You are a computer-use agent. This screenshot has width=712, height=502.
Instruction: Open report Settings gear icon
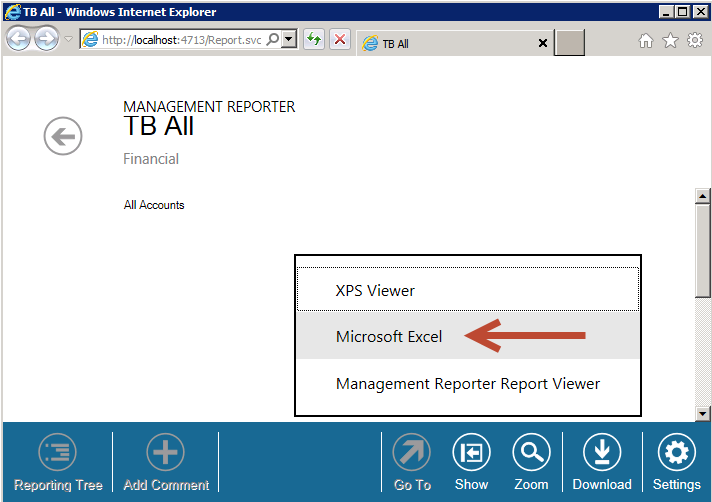[677, 452]
